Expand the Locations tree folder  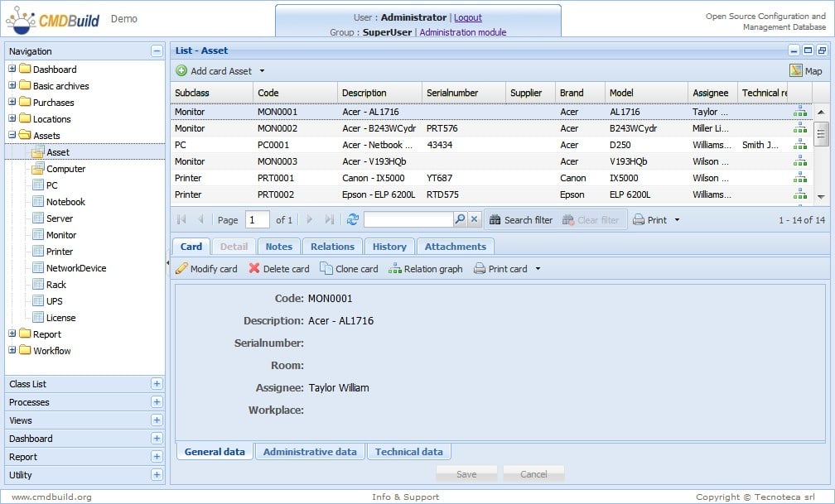[x=12, y=119]
